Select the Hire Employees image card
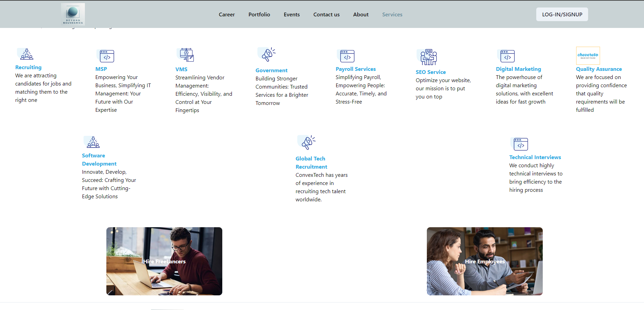 tap(484, 261)
